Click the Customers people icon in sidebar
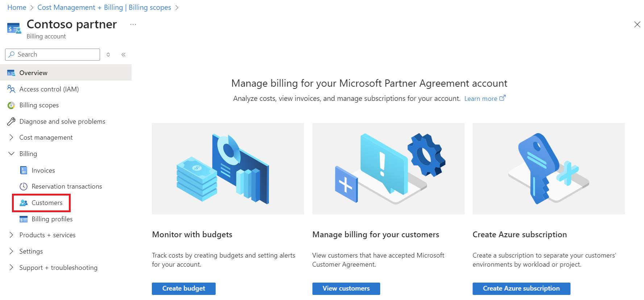The width and height of the screenshot is (644, 300). (24, 203)
